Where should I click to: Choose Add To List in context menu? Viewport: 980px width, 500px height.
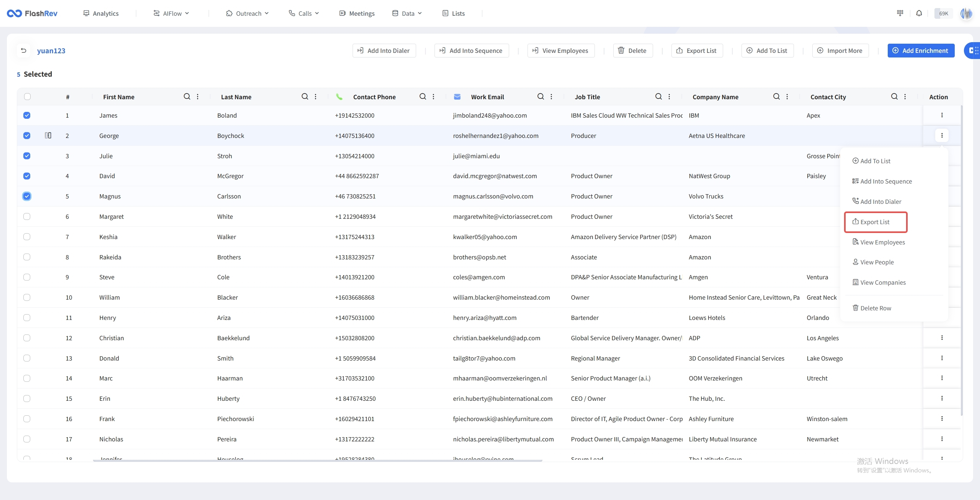click(871, 161)
